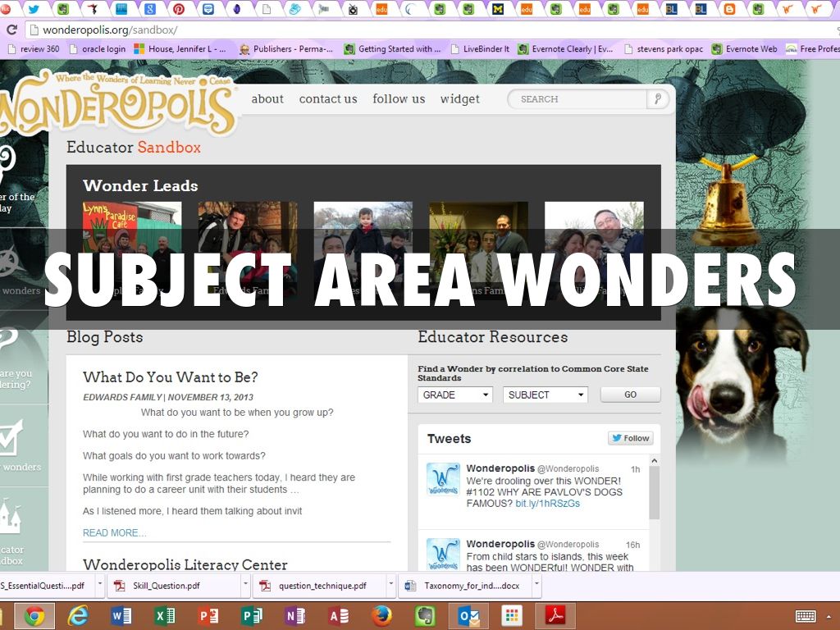Screen dimensions: 840x630
Task: Open Microsoft Word from the taskbar
Action: pyautogui.click(x=121, y=615)
